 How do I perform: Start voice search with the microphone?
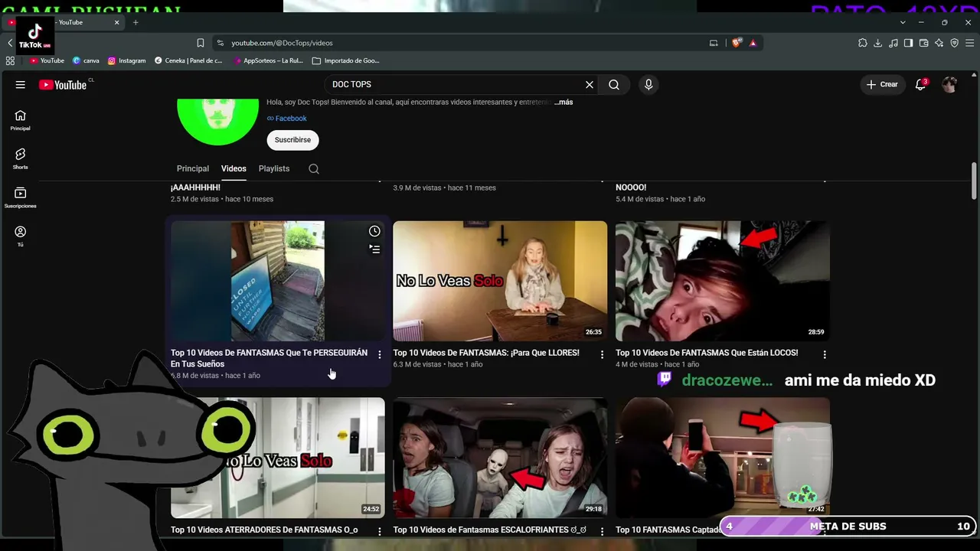[648, 85]
